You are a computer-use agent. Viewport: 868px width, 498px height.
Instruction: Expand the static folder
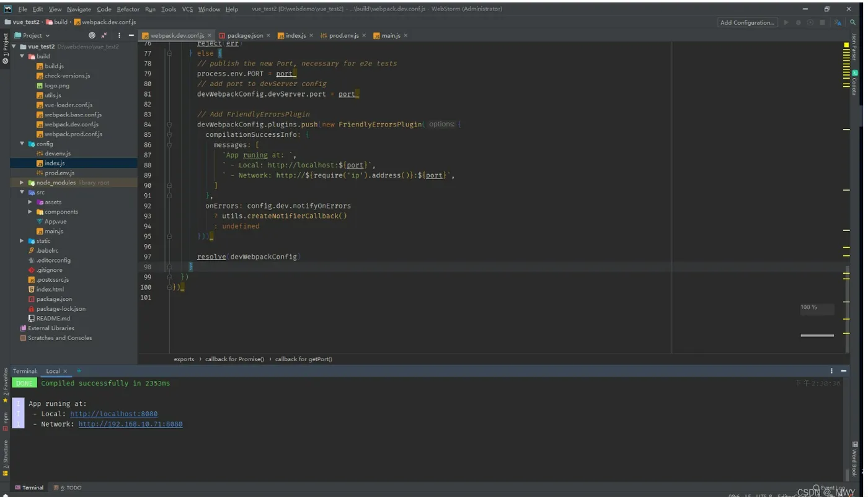(22, 241)
